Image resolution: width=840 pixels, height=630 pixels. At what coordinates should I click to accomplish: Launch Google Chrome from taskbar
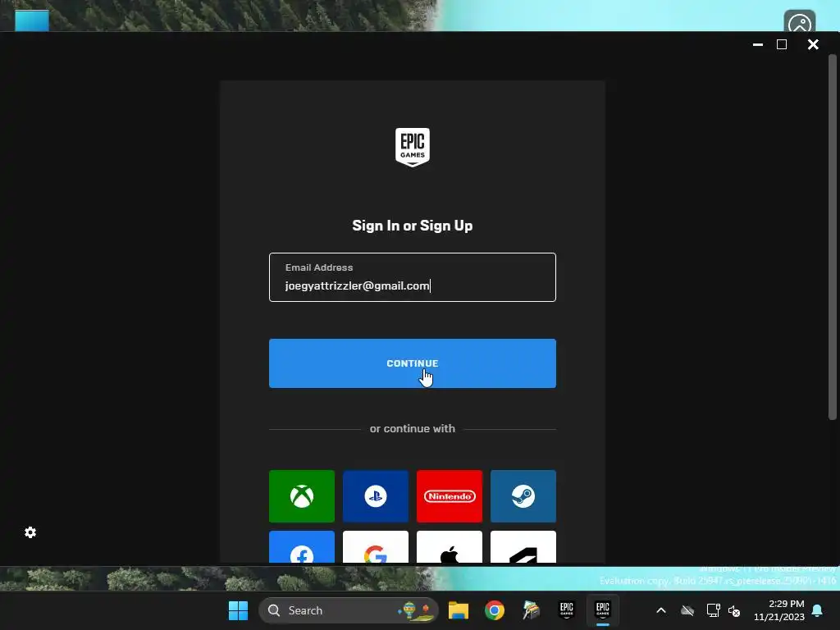click(x=495, y=610)
